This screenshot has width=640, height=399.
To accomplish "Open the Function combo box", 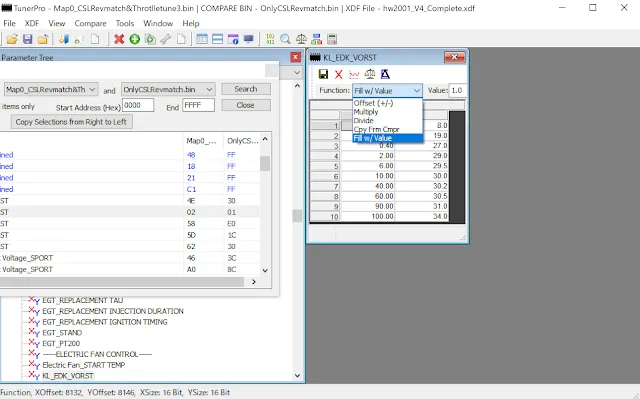I will tap(387, 91).
